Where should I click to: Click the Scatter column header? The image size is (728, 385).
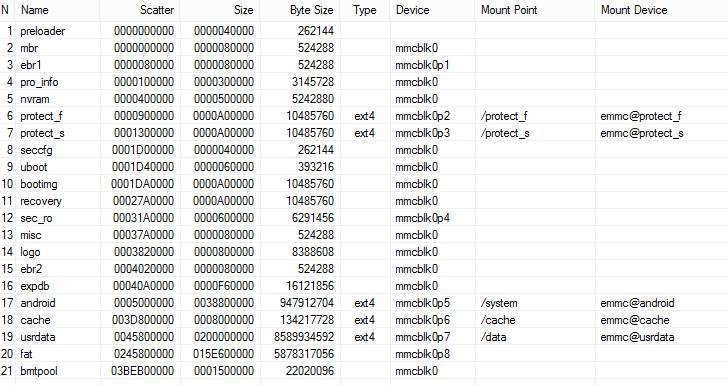(x=140, y=10)
